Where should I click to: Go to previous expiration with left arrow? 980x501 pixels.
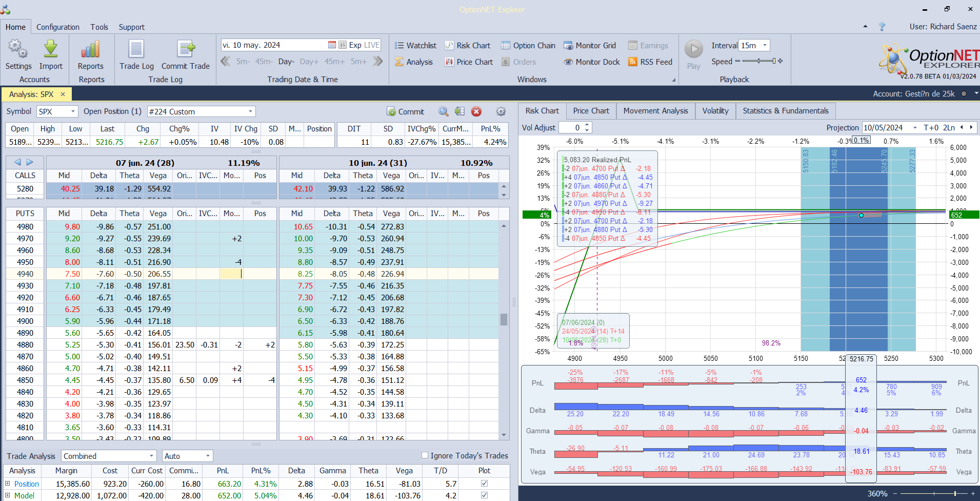pyautogui.click(x=17, y=162)
